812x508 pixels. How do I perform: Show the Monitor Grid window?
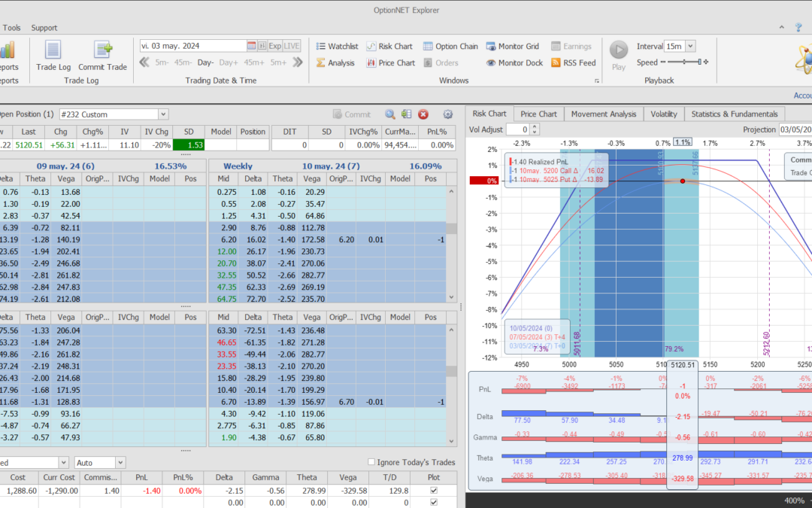516,46
